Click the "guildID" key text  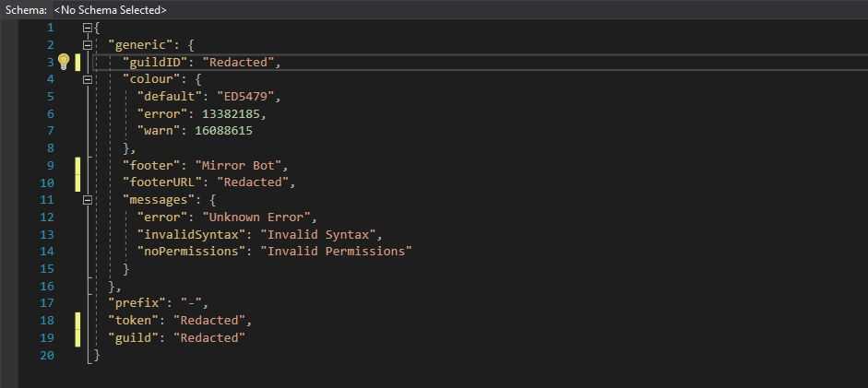(x=155, y=62)
